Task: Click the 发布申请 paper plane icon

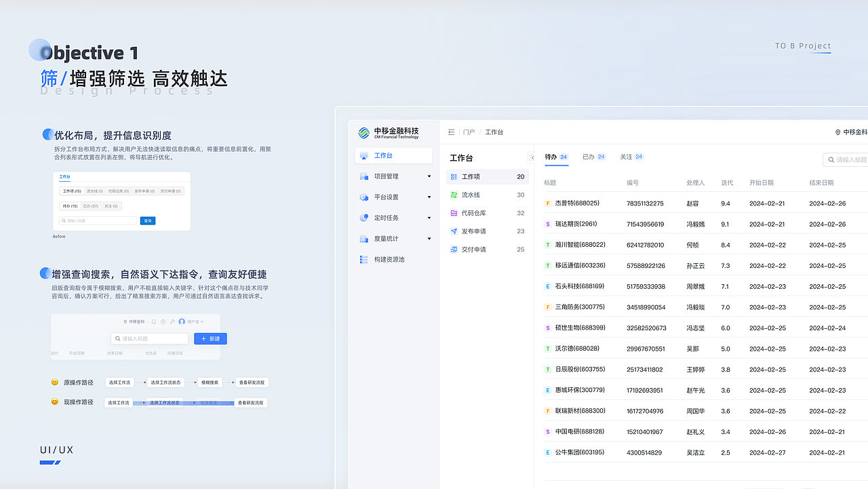Action: pyautogui.click(x=454, y=231)
